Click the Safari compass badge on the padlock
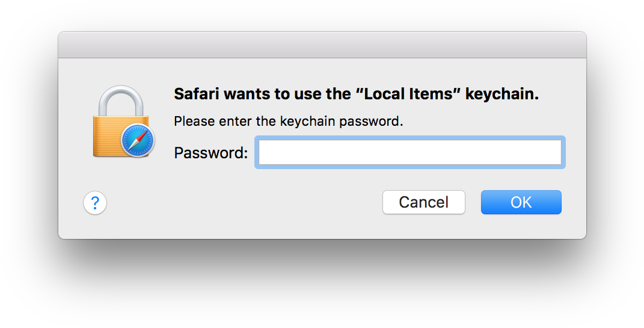 pyautogui.click(x=138, y=140)
